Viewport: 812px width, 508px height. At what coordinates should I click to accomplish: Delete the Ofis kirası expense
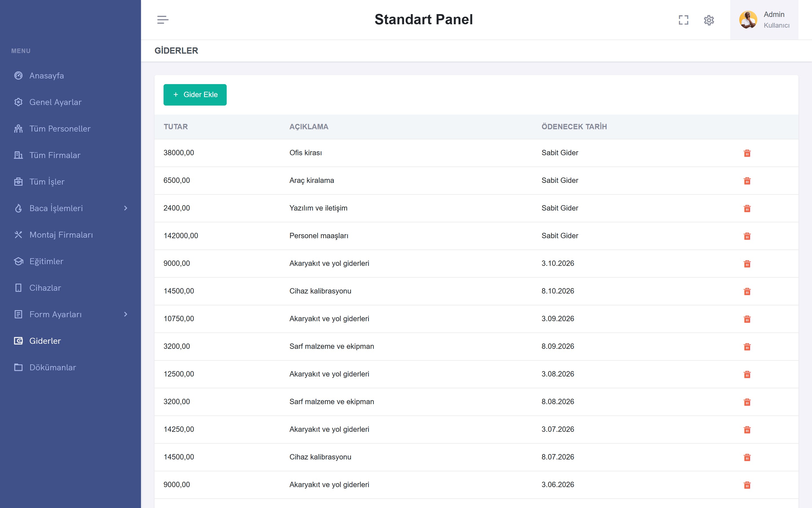click(747, 153)
